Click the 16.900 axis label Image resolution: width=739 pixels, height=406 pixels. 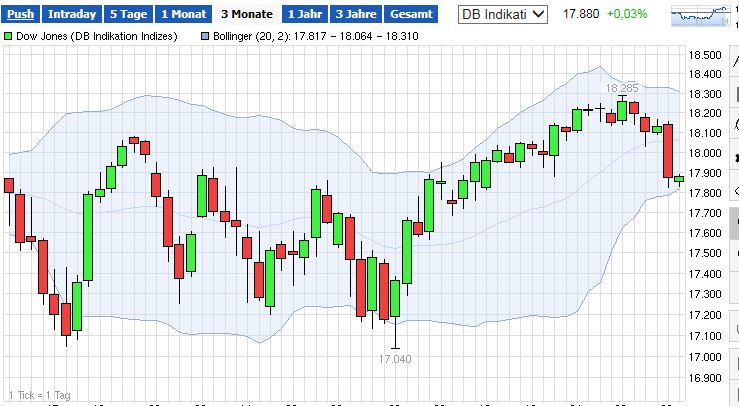click(705, 378)
